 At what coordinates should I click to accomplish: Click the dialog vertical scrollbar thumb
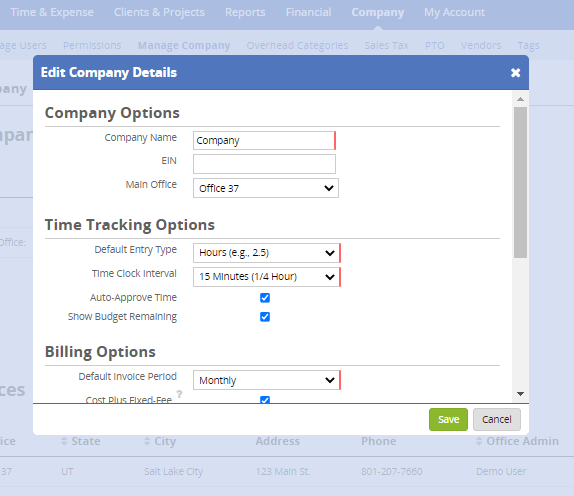[x=520, y=182]
